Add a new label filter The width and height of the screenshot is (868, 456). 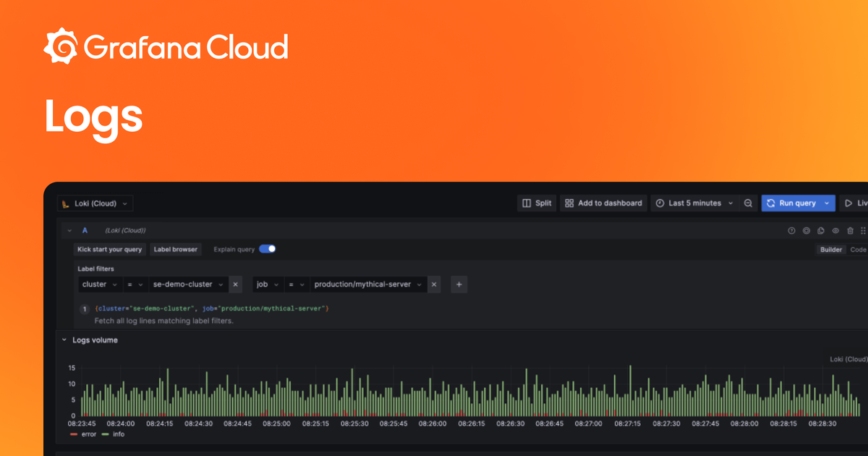[x=459, y=284]
